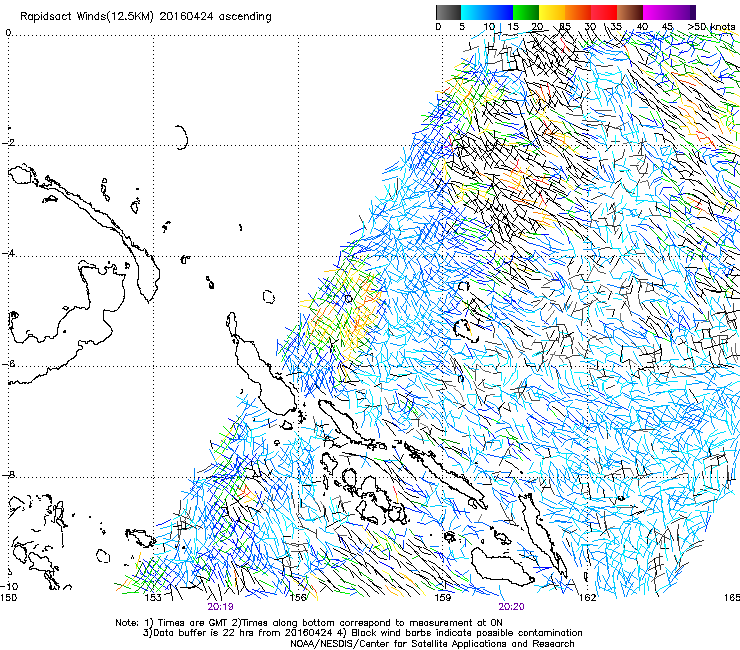
Task: Click the latitude label '-10'
Action: [x=9, y=586]
